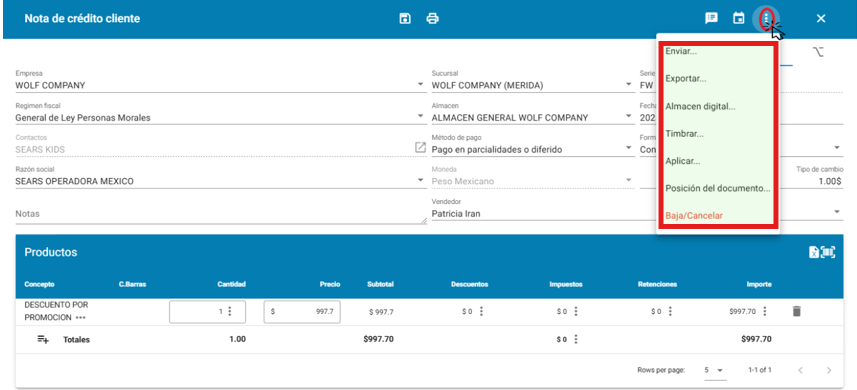Open Importe three-dot options in product row
This screenshot has width=857, height=390.
click(x=765, y=311)
